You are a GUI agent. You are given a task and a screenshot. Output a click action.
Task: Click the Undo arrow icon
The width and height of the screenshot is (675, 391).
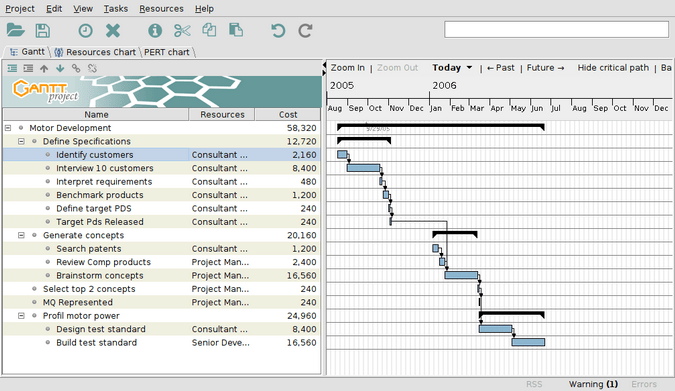point(278,31)
